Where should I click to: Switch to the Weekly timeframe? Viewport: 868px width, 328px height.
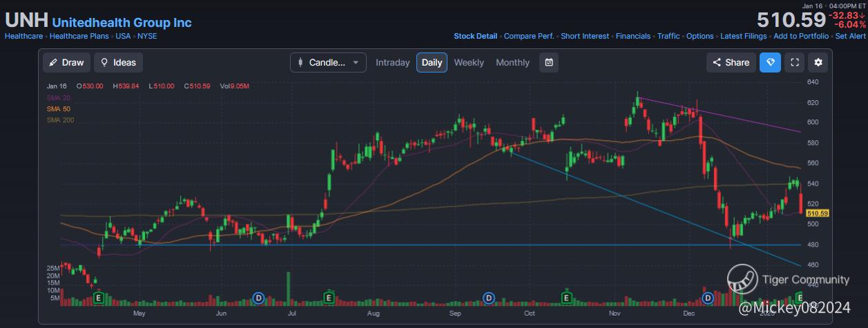coord(469,62)
